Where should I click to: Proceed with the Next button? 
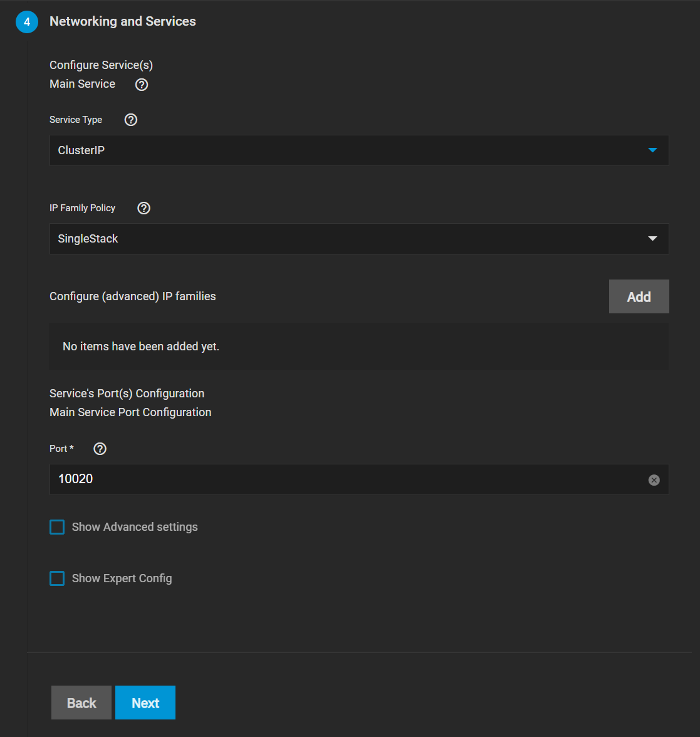[145, 703]
